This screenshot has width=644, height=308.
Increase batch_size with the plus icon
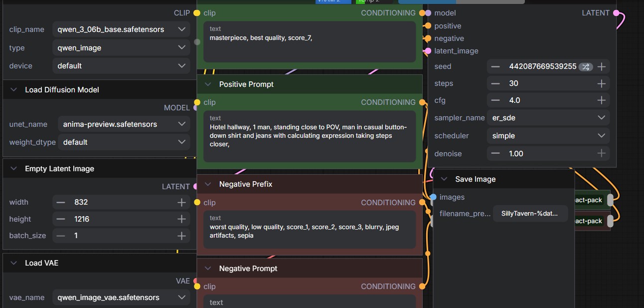point(181,236)
